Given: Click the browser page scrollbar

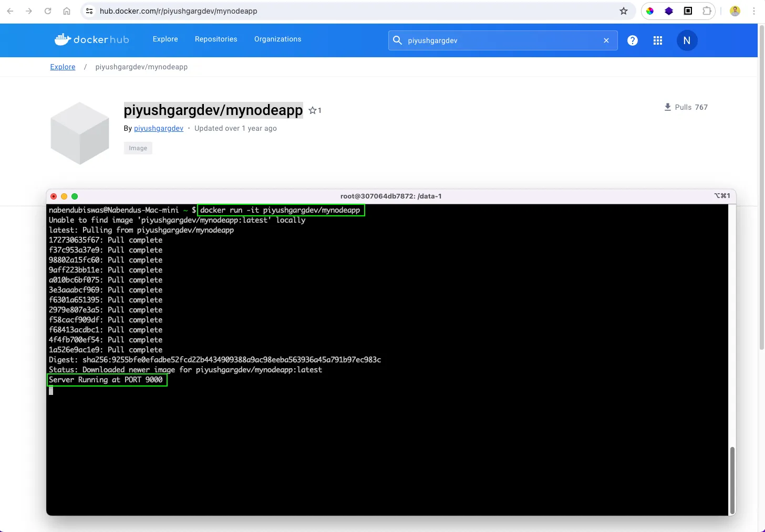Looking at the screenshot, I should click(761, 187).
